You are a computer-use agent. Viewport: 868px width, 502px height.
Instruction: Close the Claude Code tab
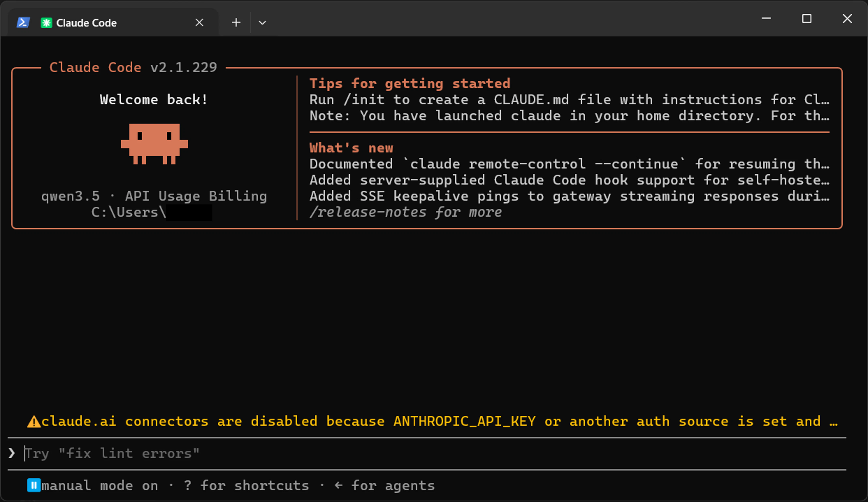tap(199, 23)
